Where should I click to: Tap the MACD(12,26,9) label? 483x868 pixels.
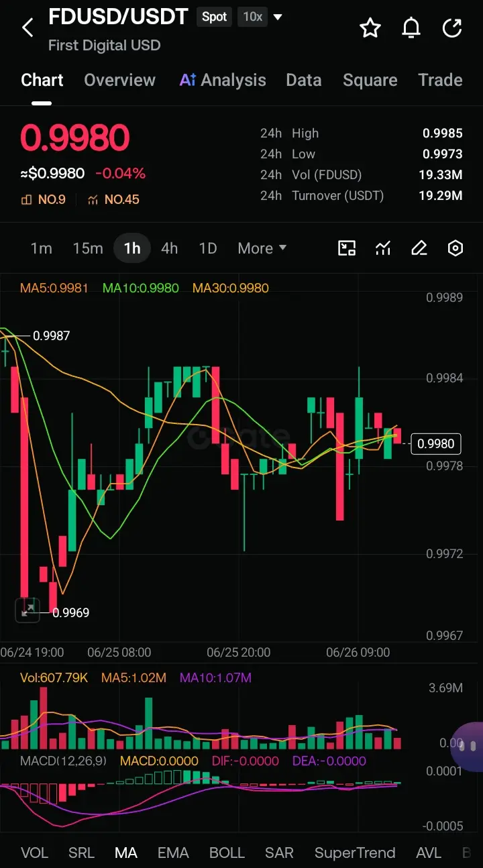click(63, 761)
